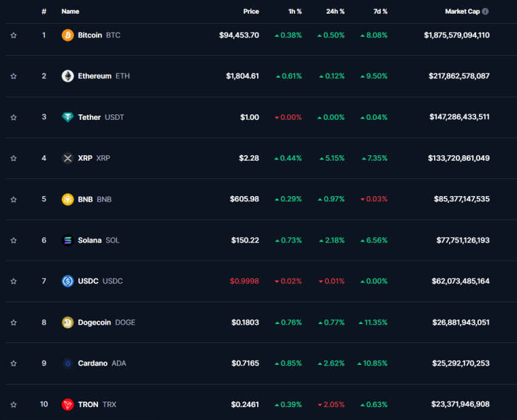Viewport: 517px width, 420px height.
Task: Sort by 7d % column header
Action: (x=380, y=12)
